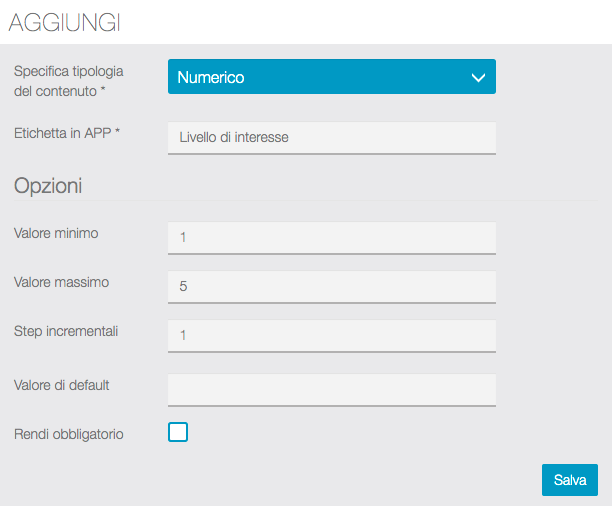Click the Rendi obbligatorio label text

(69, 434)
